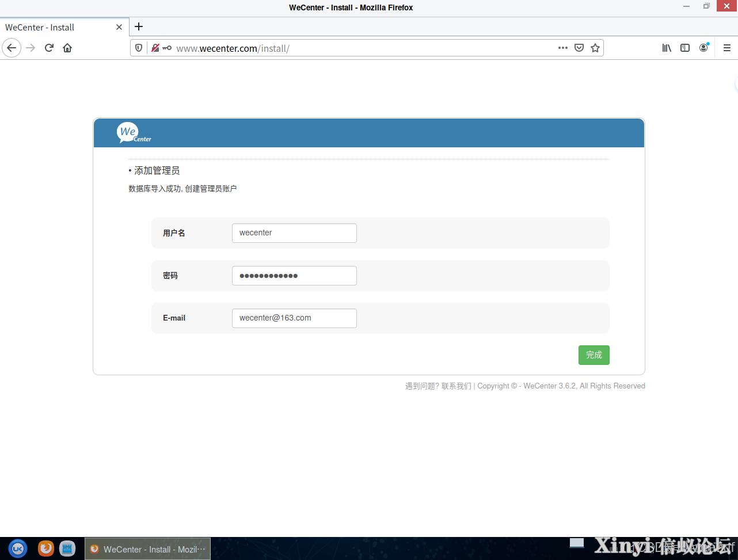Open page actions three-dot menu

point(563,48)
